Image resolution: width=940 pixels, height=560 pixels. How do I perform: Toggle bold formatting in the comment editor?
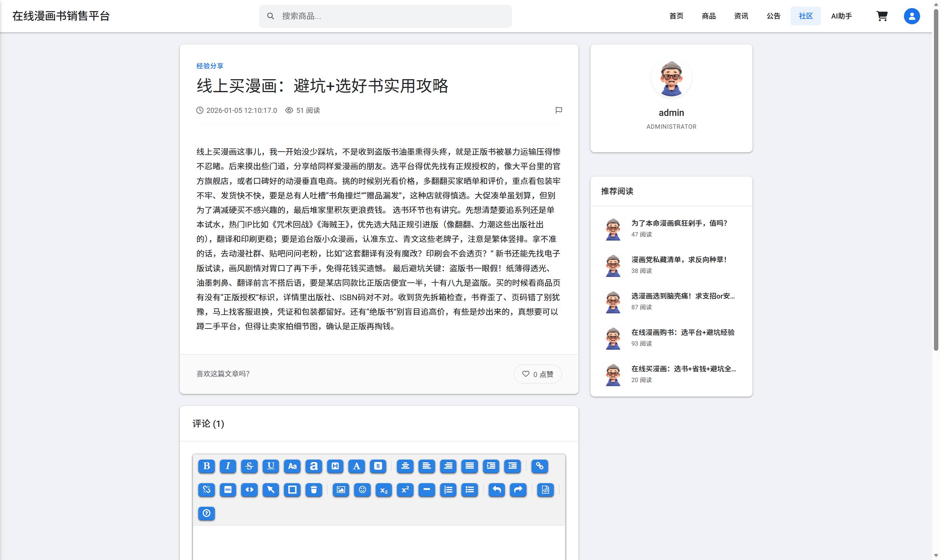(x=206, y=466)
